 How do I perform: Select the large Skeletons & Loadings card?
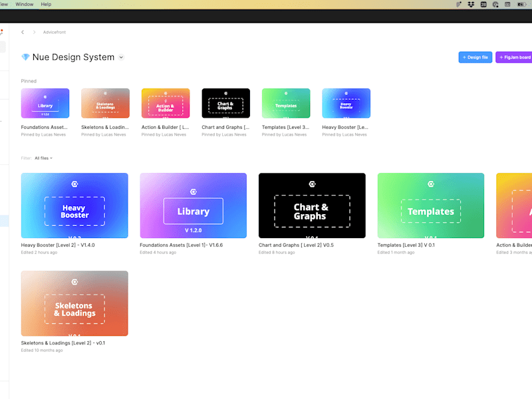click(x=74, y=303)
